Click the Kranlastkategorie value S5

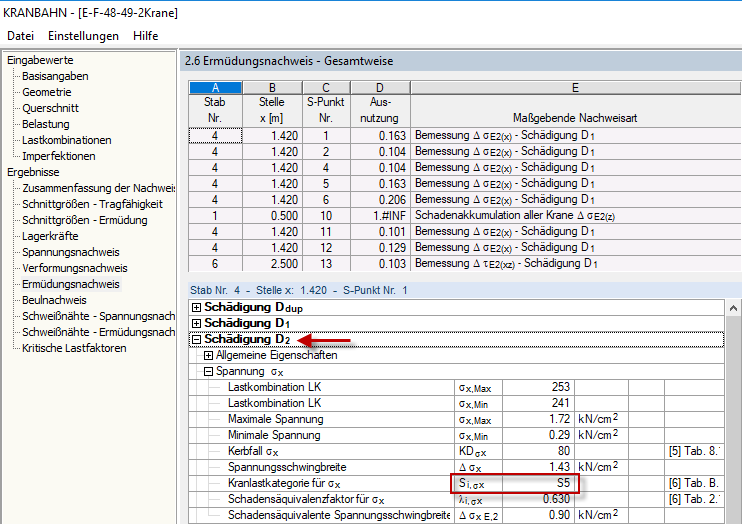click(539, 483)
